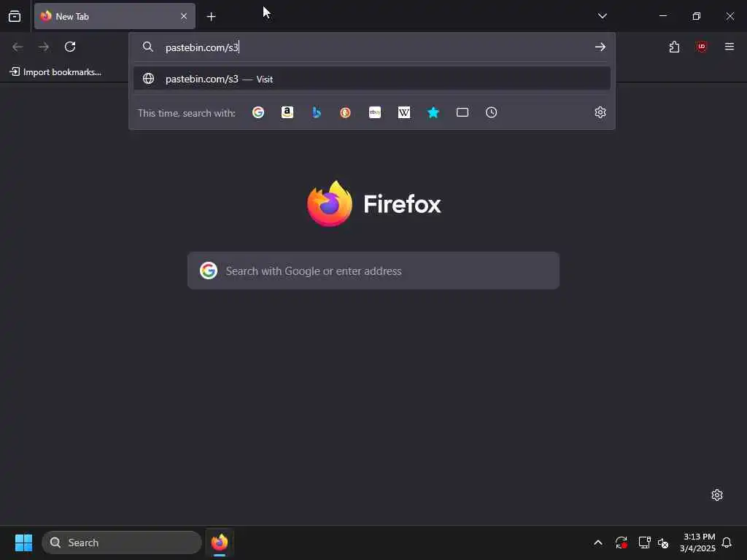This screenshot has width=747, height=560.
Task: Click the taskbar Search box
Action: coord(122,542)
